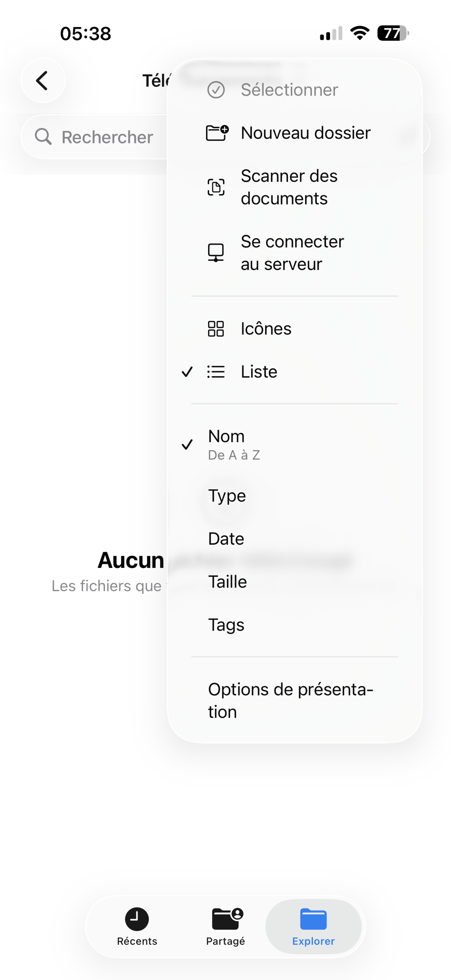Screen dimensions: 451x980
Task: Tap the Rechercher search field
Action: (107, 137)
